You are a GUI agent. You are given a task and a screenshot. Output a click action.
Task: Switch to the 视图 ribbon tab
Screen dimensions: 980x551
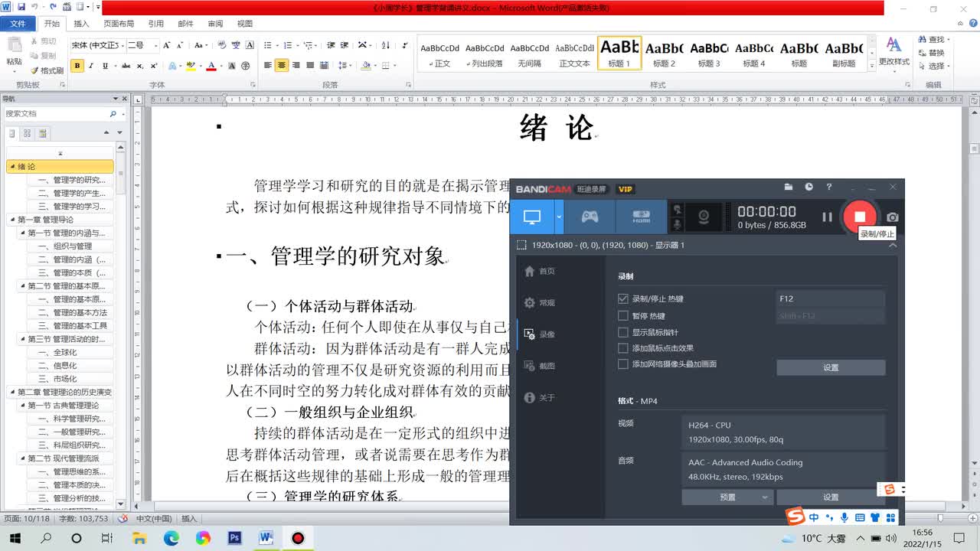click(x=245, y=24)
